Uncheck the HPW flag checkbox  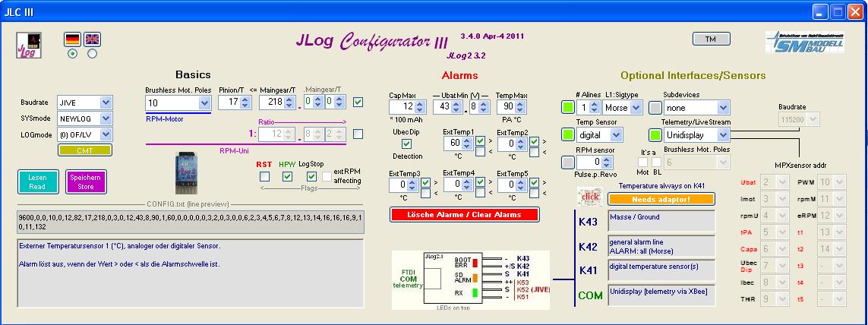(287, 176)
